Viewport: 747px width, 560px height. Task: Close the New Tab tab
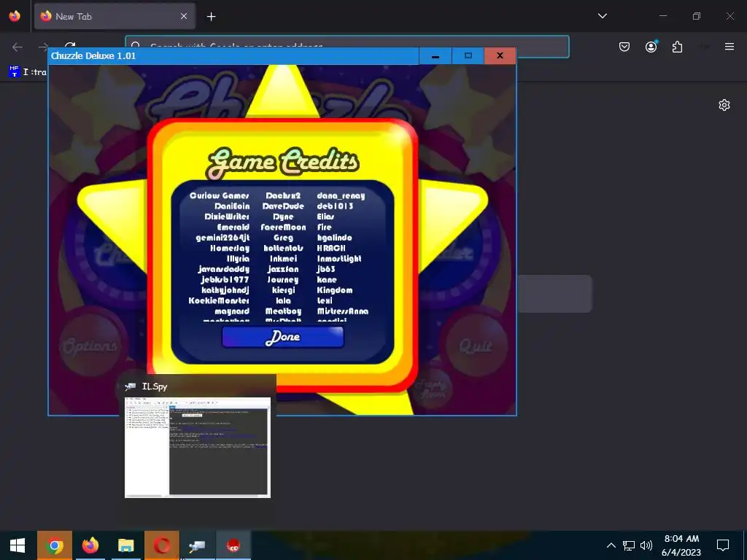click(x=184, y=16)
